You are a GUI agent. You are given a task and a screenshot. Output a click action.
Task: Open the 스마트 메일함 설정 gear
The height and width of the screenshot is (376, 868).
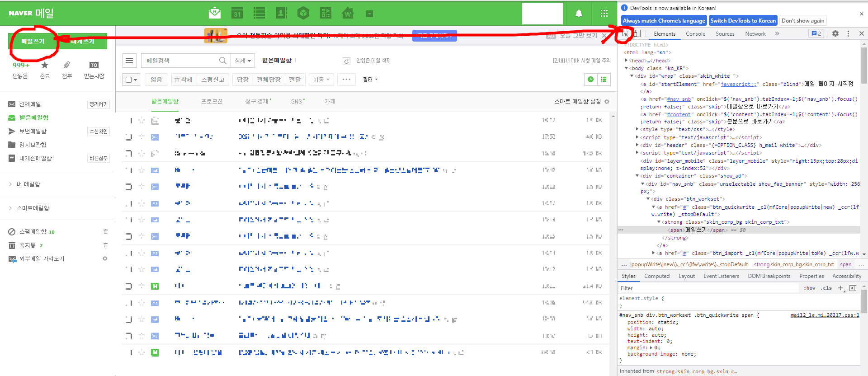(x=607, y=102)
